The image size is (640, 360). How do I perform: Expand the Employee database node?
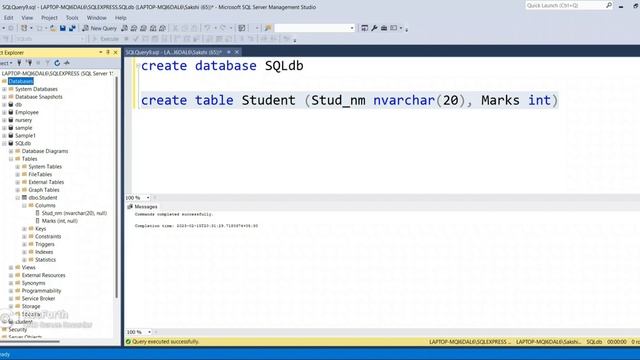(x=4, y=112)
